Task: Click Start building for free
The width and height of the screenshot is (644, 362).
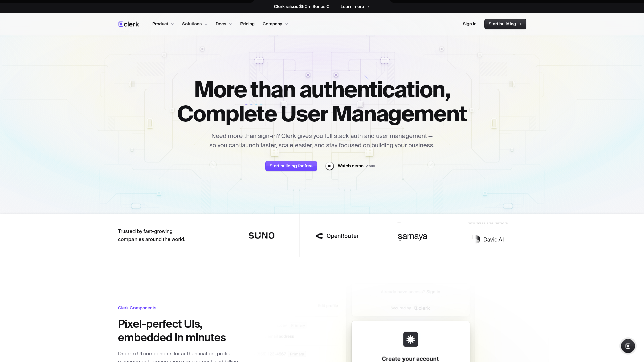Action: coord(291,166)
